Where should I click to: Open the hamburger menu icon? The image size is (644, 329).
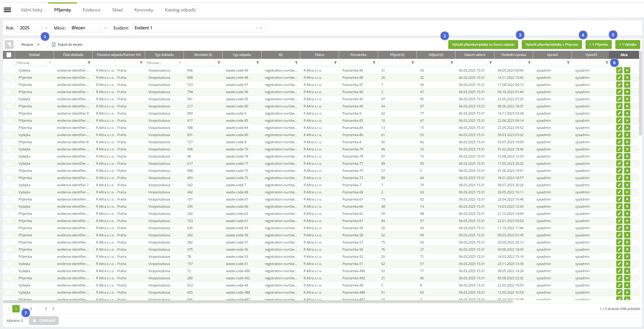pyautogui.click(x=7, y=10)
